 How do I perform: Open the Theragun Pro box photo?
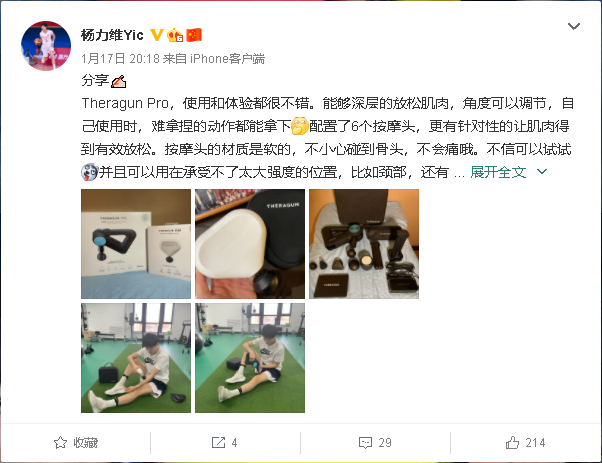[x=136, y=244]
